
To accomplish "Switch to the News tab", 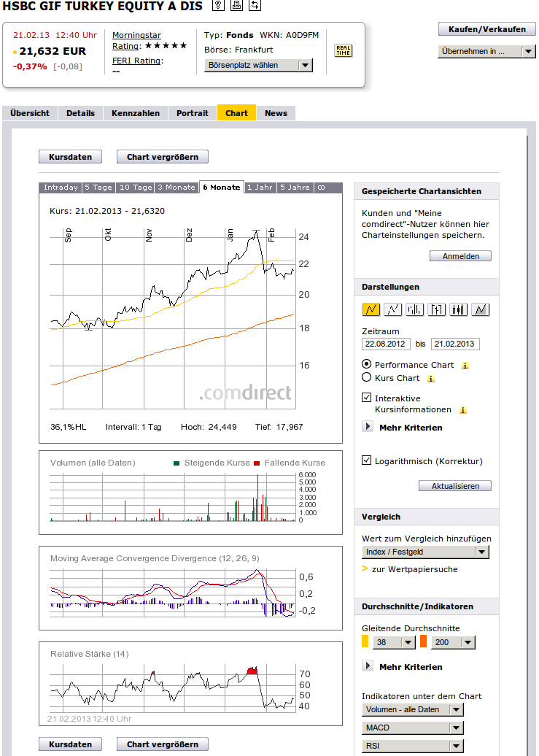I will (x=276, y=113).
